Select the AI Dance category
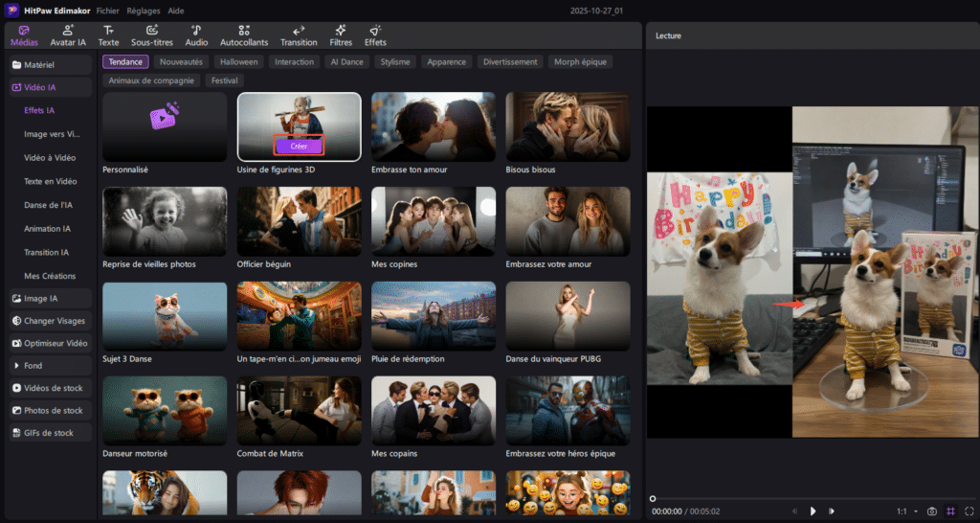This screenshot has width=980, height=523. pyautogui.click(x=346, y=62)
